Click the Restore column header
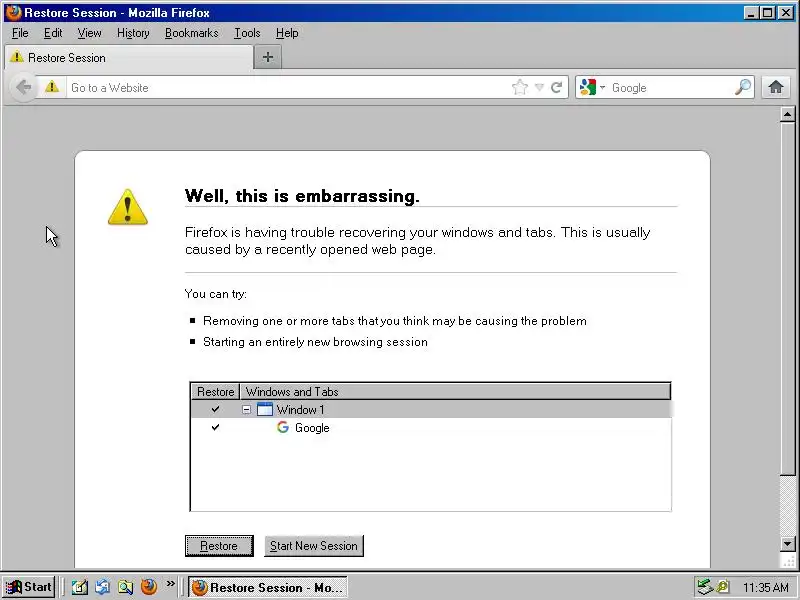Viewport: 800px width, 600px height. click(x=215, y=392)
